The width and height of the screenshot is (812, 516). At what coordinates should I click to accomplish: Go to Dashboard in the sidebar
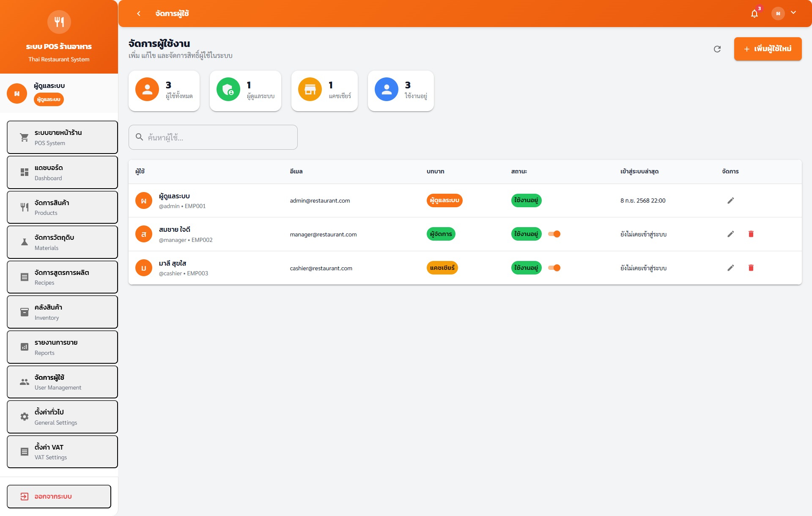pos(62,172)
